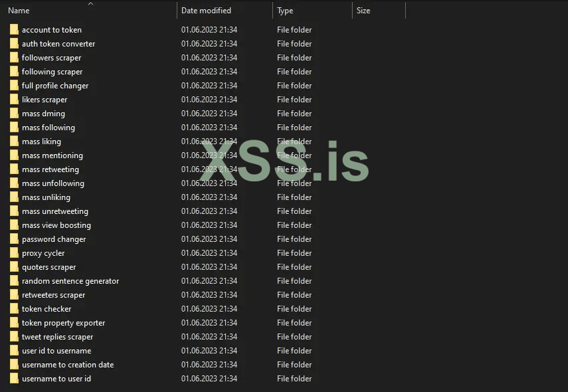The height and width of the screenshot is (392, 568).
Task: Click the sort arrow above the Name column
Action: [x=90, y=3]
